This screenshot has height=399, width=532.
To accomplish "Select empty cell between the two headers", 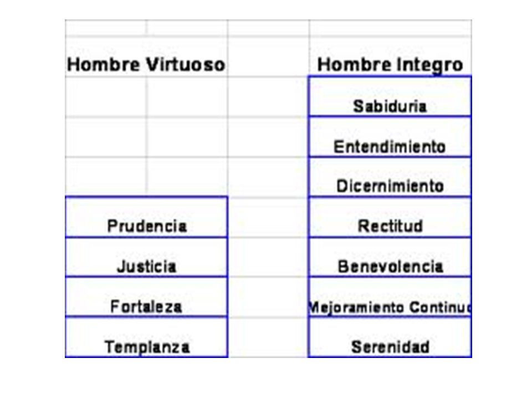I will 268,57.
